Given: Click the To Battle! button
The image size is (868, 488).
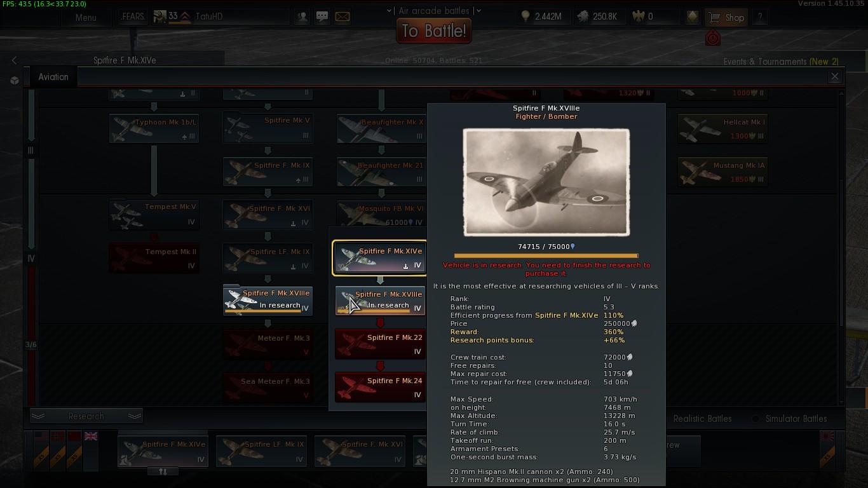Looking at the screenshot, I should [434, 30].
